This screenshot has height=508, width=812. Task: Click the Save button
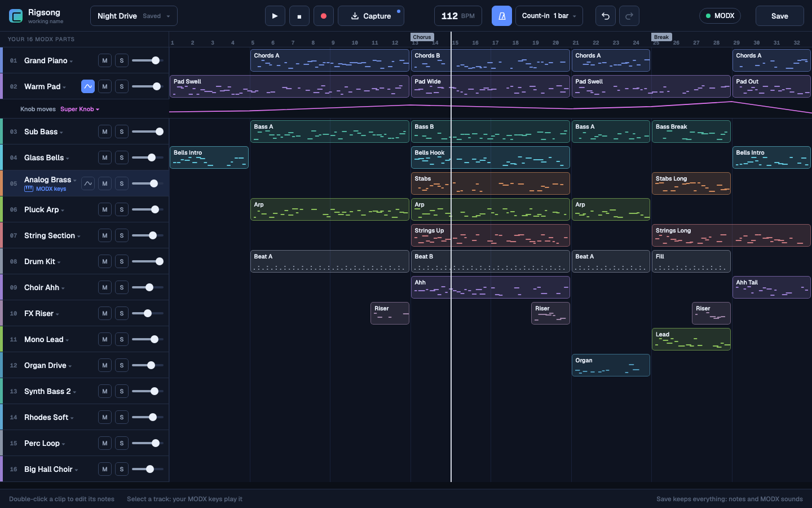pos(780,16)
